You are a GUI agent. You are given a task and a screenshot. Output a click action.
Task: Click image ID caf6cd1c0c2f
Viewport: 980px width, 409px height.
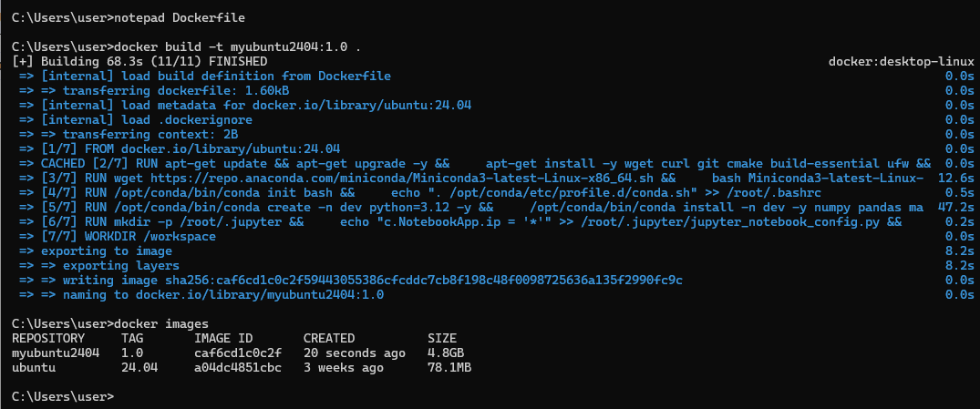(x=238, y=353)
